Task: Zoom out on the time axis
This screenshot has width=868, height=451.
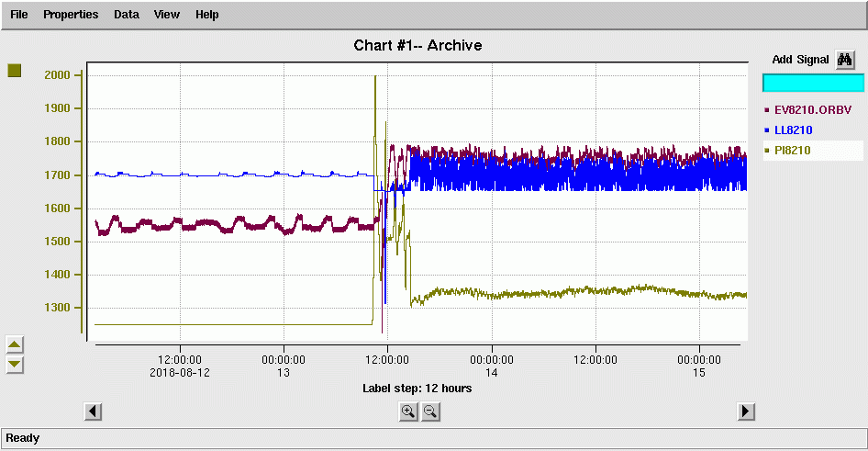Action: tap(429, 412)
